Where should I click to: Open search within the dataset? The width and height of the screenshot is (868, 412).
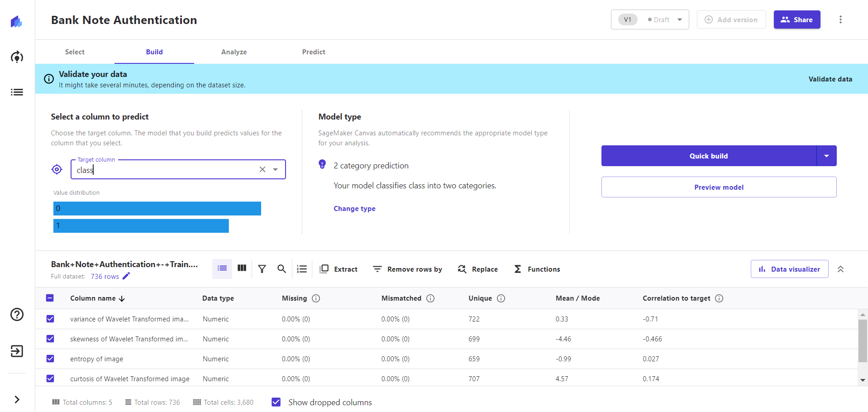tap(281, 268)
